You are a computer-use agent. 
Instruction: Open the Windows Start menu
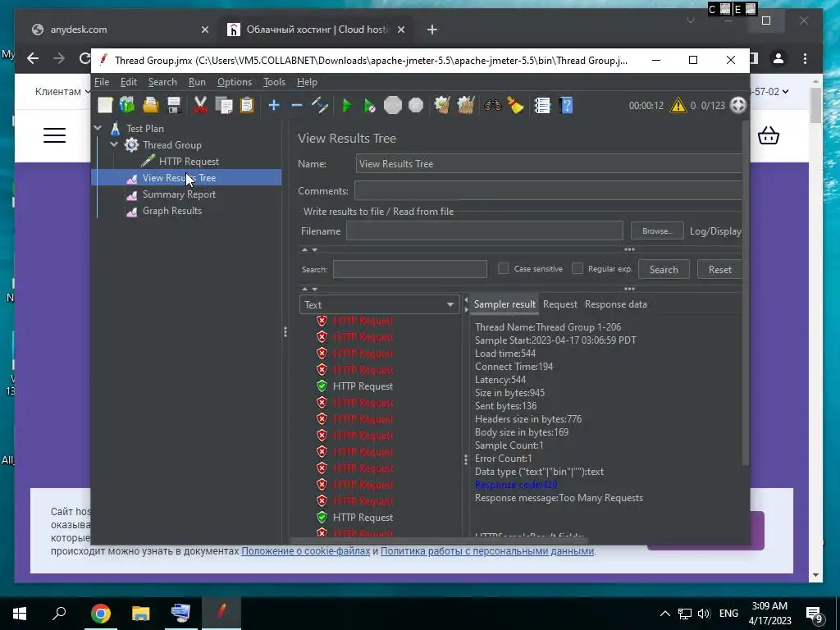pyautogui.click(x=20, y=614)
